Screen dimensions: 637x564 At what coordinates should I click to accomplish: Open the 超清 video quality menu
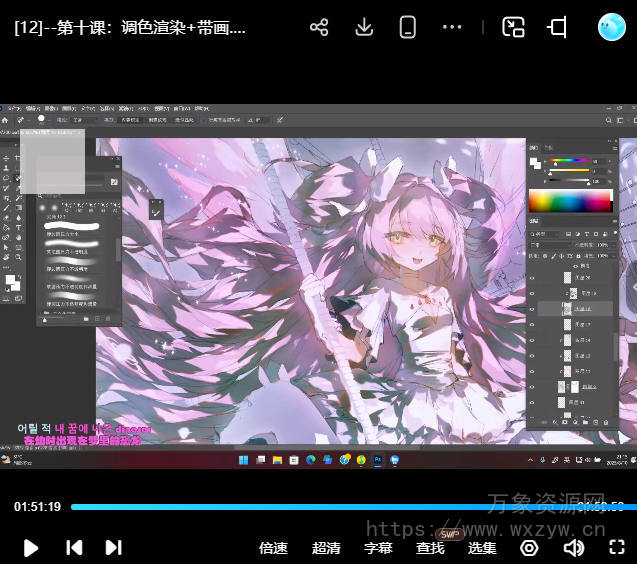point(326,548)
